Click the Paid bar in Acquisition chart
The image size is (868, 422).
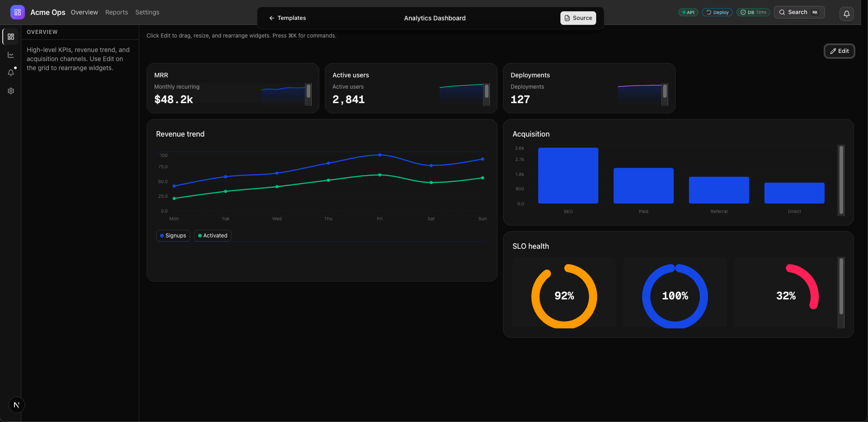click(x=644, y=186)
